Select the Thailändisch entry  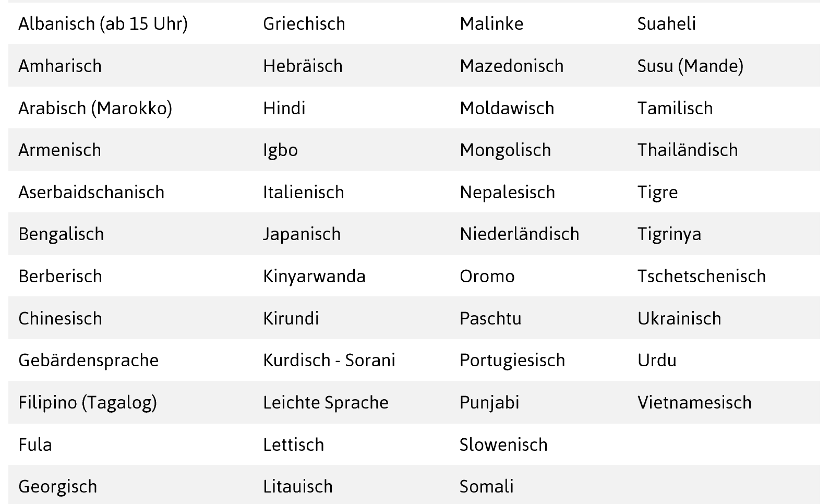[x=687, y=150]
